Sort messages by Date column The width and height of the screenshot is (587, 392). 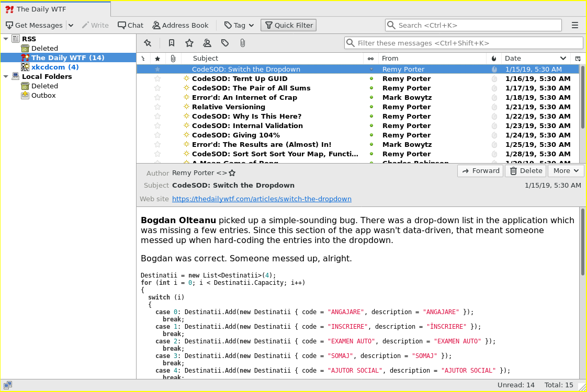tap(535, 59)
